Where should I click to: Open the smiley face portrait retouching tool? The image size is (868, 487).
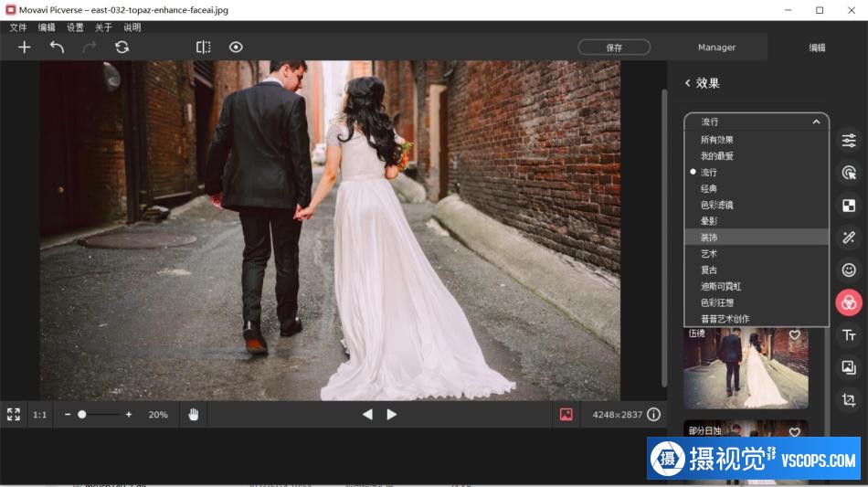849,270
